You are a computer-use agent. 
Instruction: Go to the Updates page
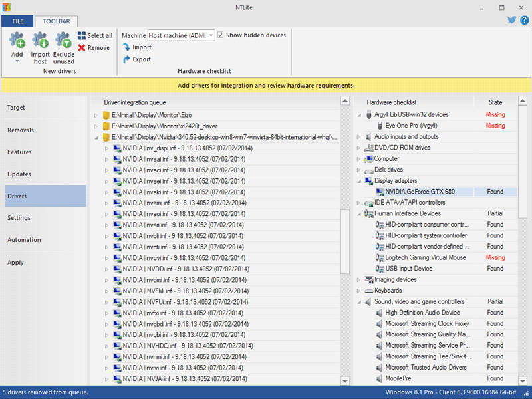pos(46,174)
